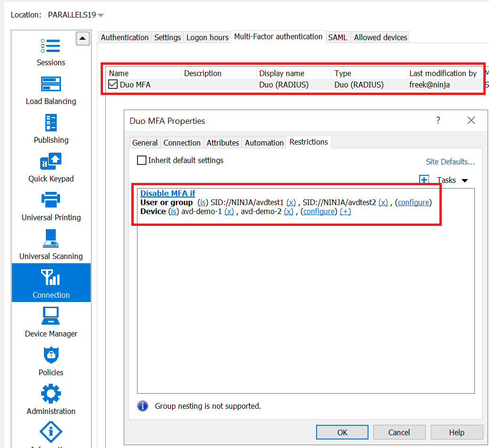Image resolution: width=489 pixels, height=448 pixels.
Task: Sort by the Type column header
Action: tap(369, 73)
